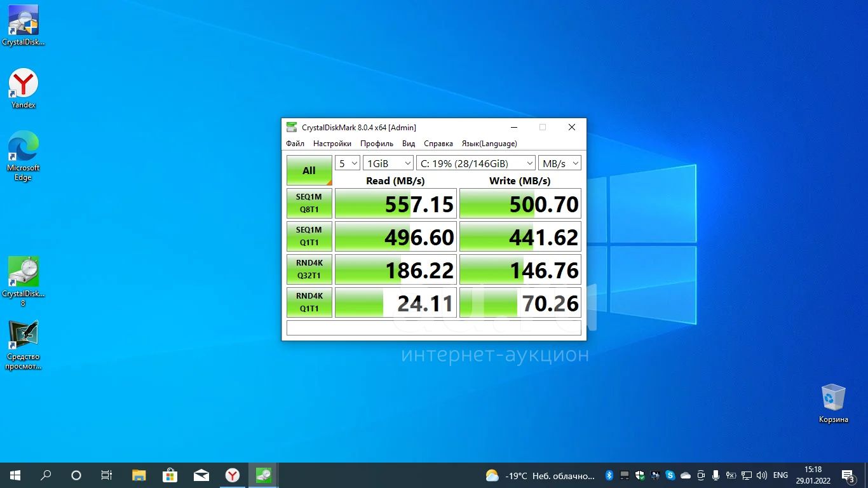Open the Язык(Language) menu
Viewport: 868px width, 488px height.
pos(489,144)
